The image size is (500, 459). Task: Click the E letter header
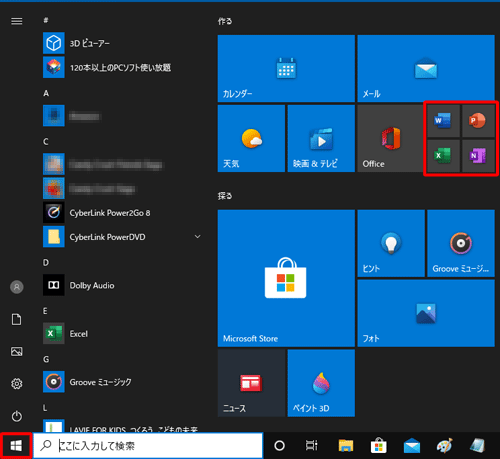coord(45,311)
